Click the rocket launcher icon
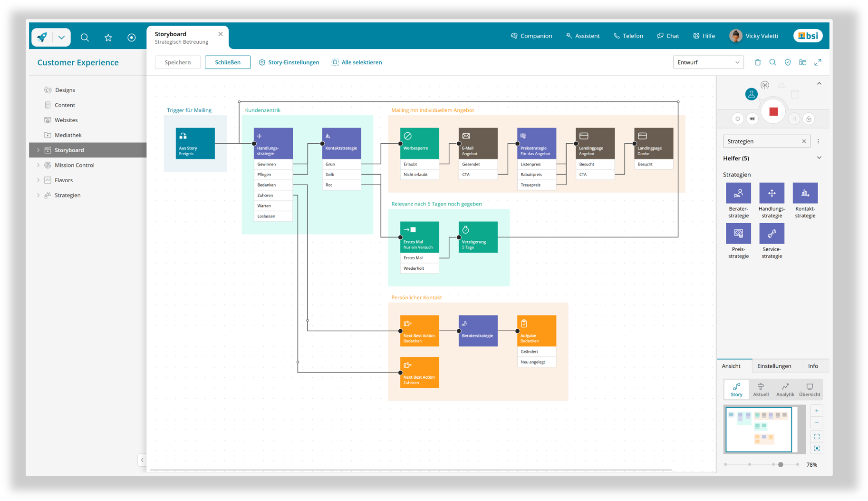The height and width of the screenshot is (501, 868). click(42, 37)
